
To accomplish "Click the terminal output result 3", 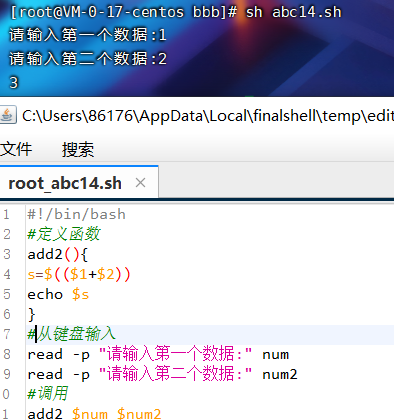I will coord(13,82).
